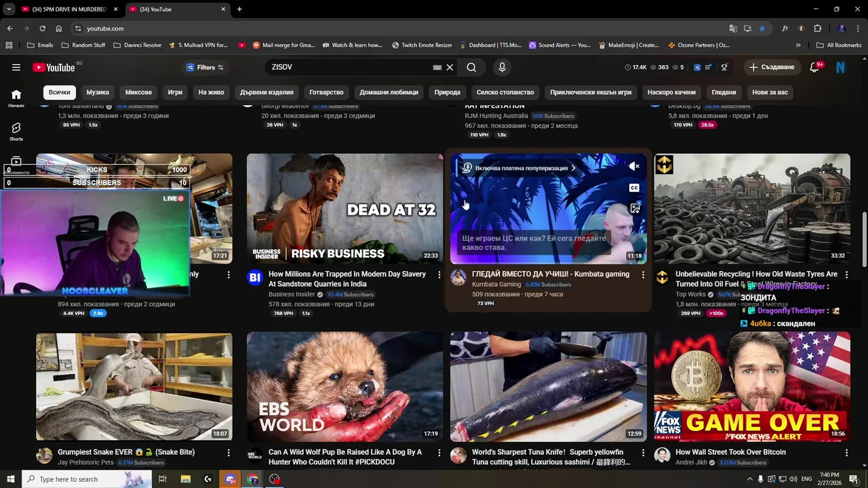Click the search magnifier button
This screenshot has width=868, height=488.
(471, 67)
